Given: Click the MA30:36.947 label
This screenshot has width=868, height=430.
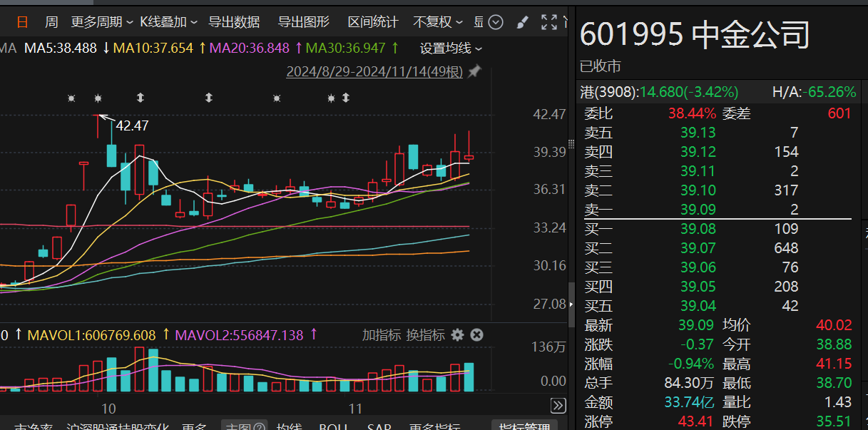Looking at the screenshot, I should [346, 49].
